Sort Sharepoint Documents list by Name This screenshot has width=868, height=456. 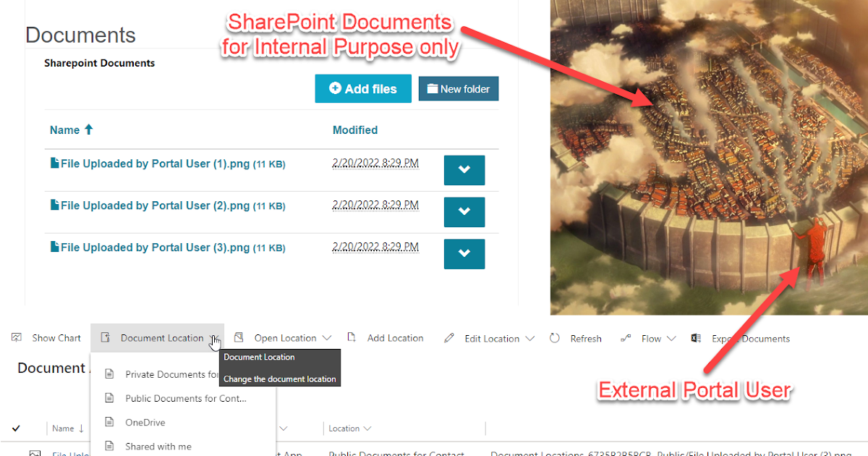click(72, 130)
